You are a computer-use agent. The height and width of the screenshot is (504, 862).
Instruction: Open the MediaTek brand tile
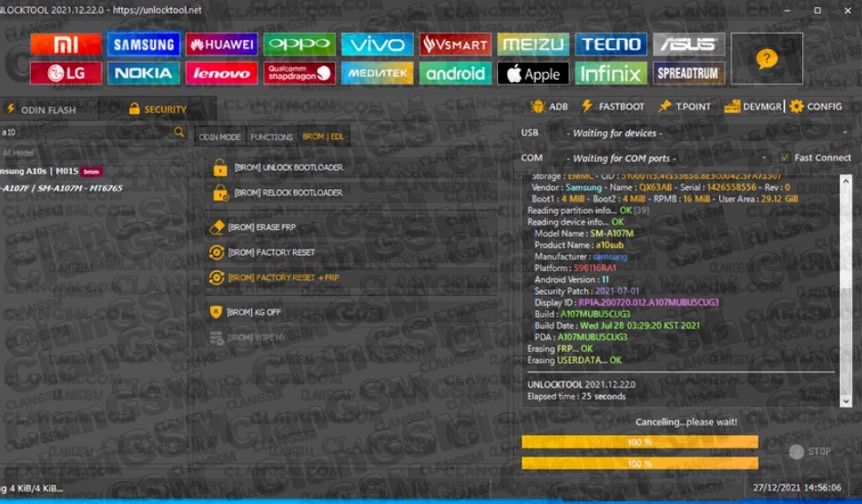377,73
